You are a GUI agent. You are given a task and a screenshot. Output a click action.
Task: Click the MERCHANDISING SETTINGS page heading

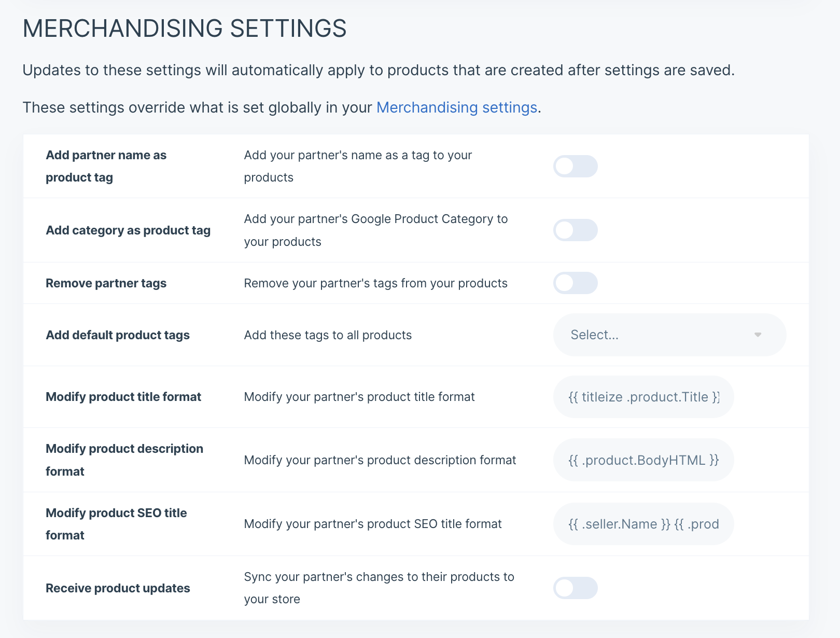185,29
